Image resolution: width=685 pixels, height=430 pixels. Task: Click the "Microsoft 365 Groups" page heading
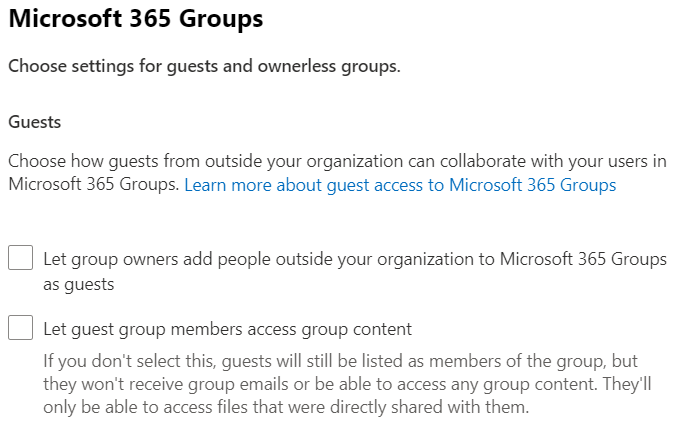[136, 19]
